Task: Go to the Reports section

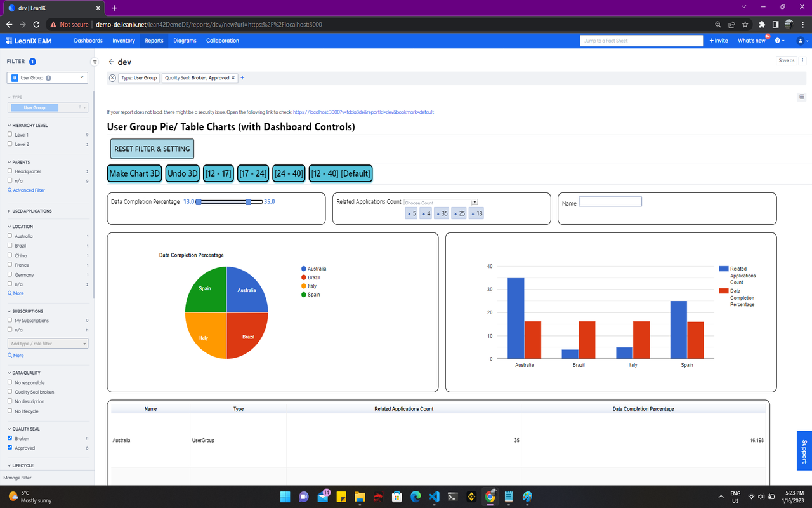Action: click(154, 41)
